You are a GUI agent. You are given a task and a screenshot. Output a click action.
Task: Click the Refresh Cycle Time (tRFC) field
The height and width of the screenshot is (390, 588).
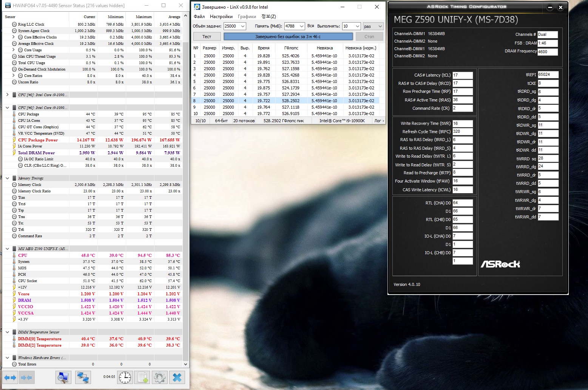click(x=463, y=132)
